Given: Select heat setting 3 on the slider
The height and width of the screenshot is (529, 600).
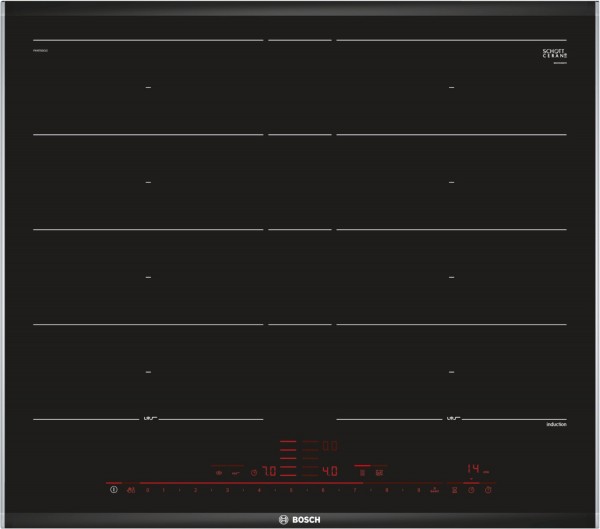Looking at the screenshot, I should 227,490.
